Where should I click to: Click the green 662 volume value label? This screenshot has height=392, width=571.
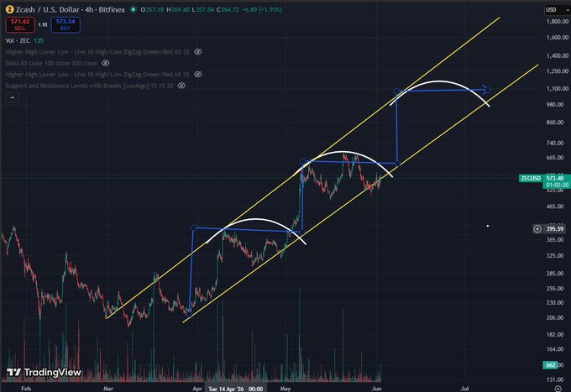[x=550, y=364]
